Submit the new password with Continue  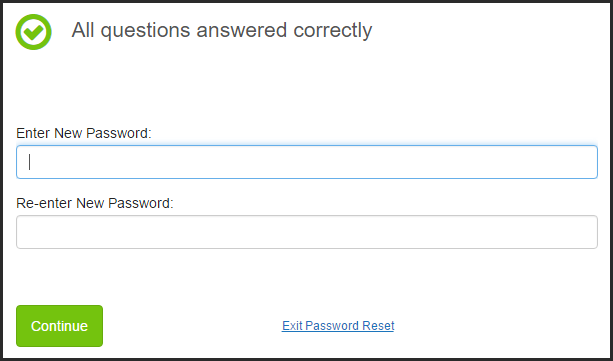tap(59, 326)
